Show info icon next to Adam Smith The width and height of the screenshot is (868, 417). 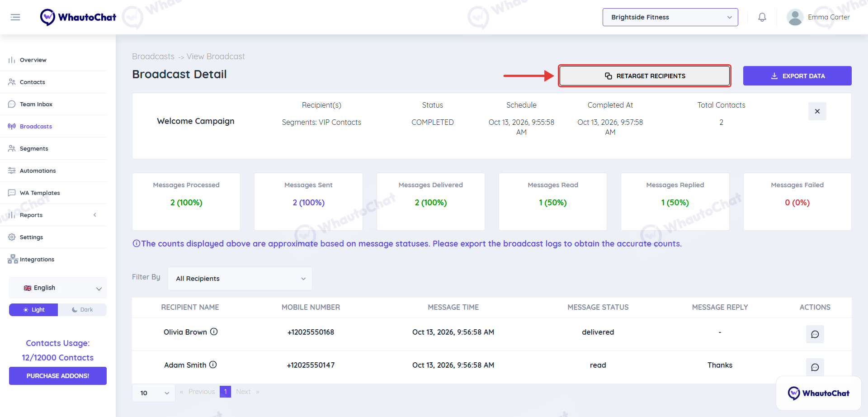pos(213,365)
